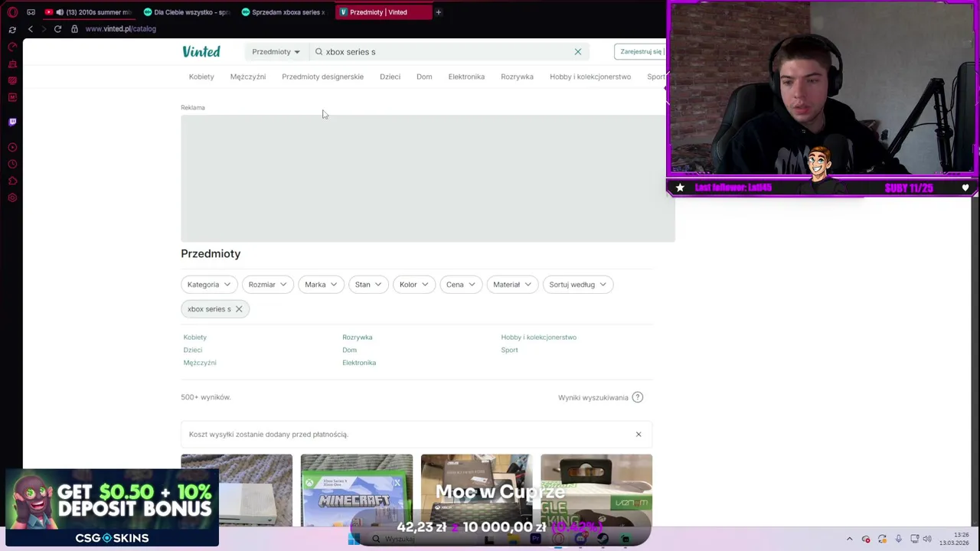
Task: Open a new browser tab
Action: (x=439, y=12)
